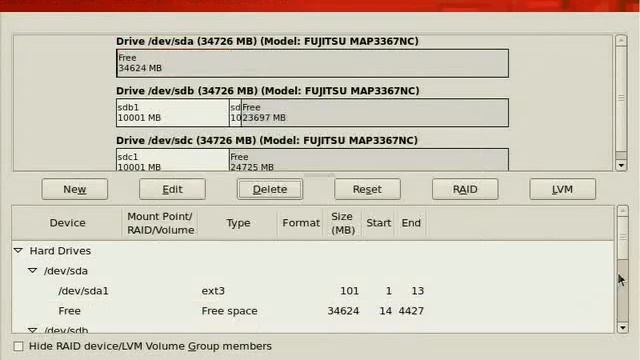The height and width of the screenshot is (360, 640).
Task: Click the Start column header
Action: point(378,223)
